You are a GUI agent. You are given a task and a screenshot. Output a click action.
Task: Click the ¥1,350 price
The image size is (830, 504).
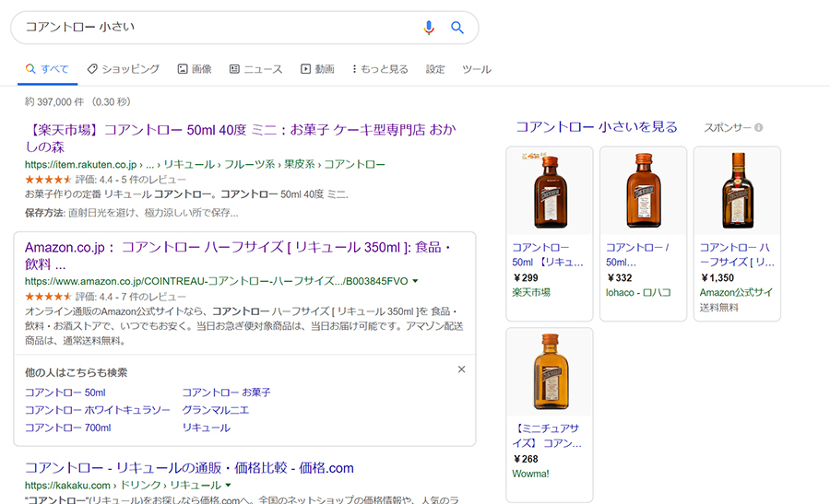pos(717,277)
